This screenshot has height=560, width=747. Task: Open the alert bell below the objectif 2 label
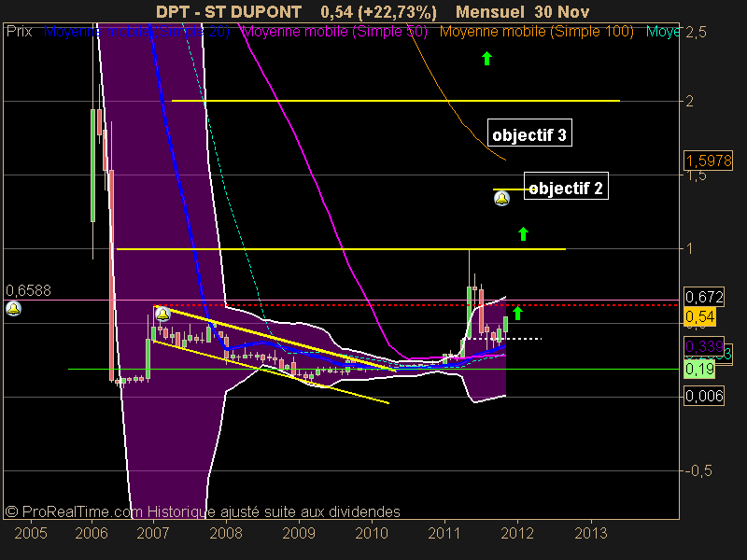point(501,198)
